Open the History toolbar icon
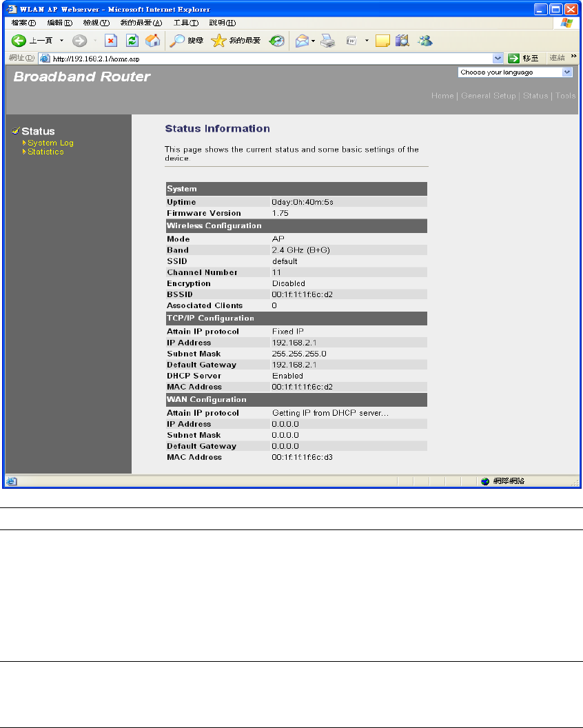The image size is (583, 728). point(277,41)
